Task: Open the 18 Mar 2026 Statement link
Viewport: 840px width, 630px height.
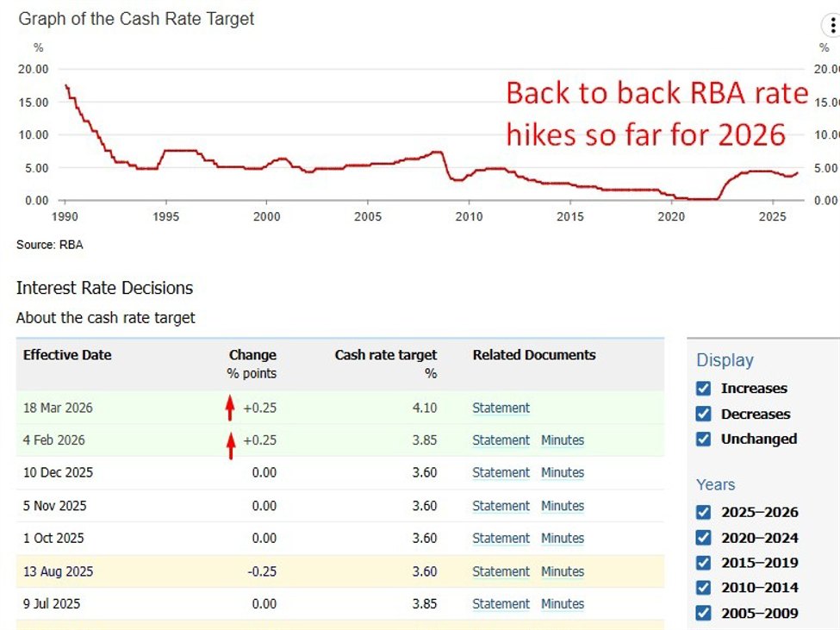Action: (x=501, y=408)
